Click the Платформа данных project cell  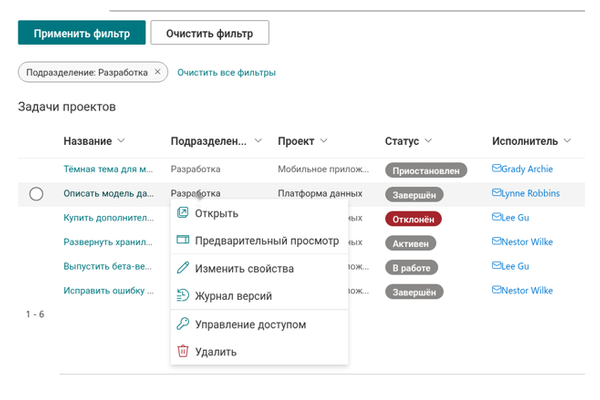click(x=320, y=193)
